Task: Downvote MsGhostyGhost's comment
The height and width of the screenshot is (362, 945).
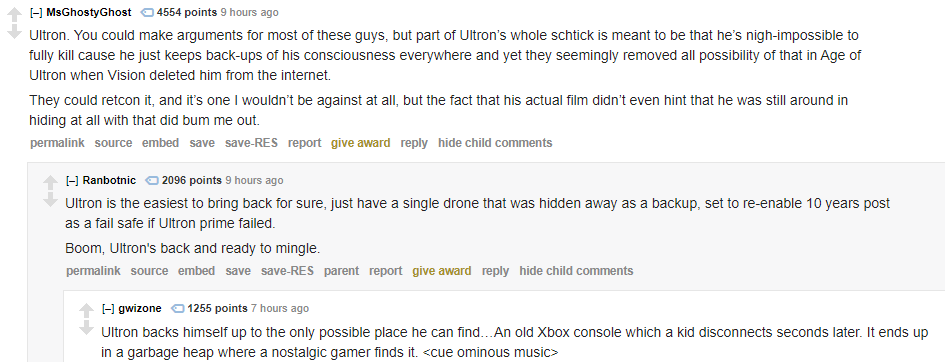Action: coord(14,32)
